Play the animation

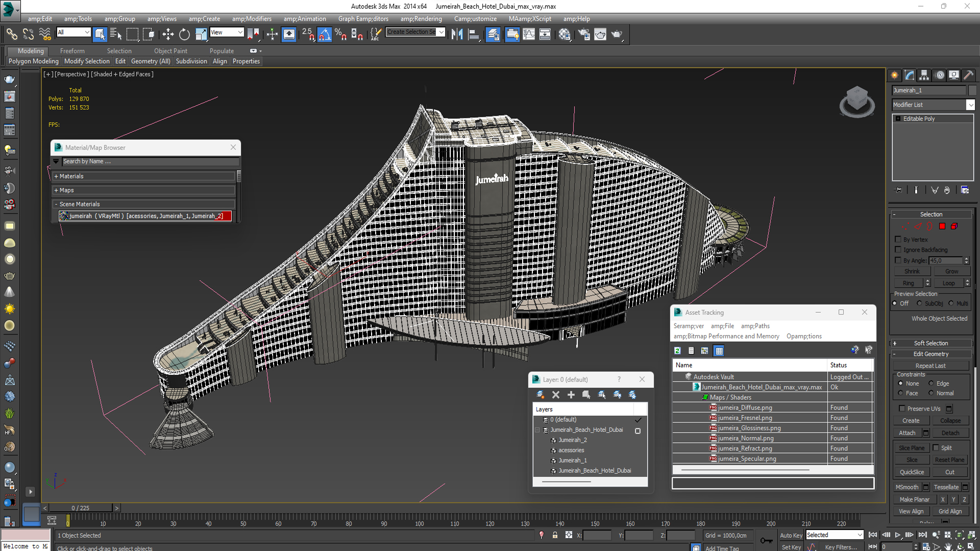tap(897, 535)
